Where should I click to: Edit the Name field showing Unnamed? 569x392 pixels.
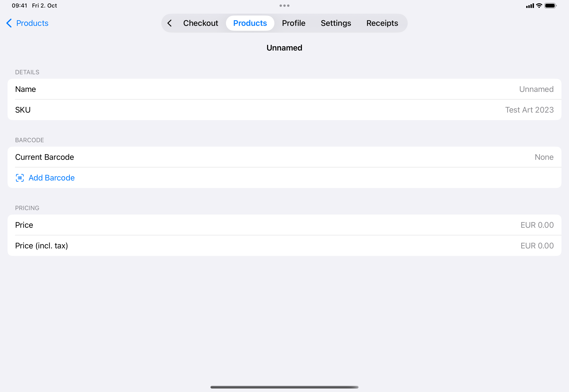(284, 89)
